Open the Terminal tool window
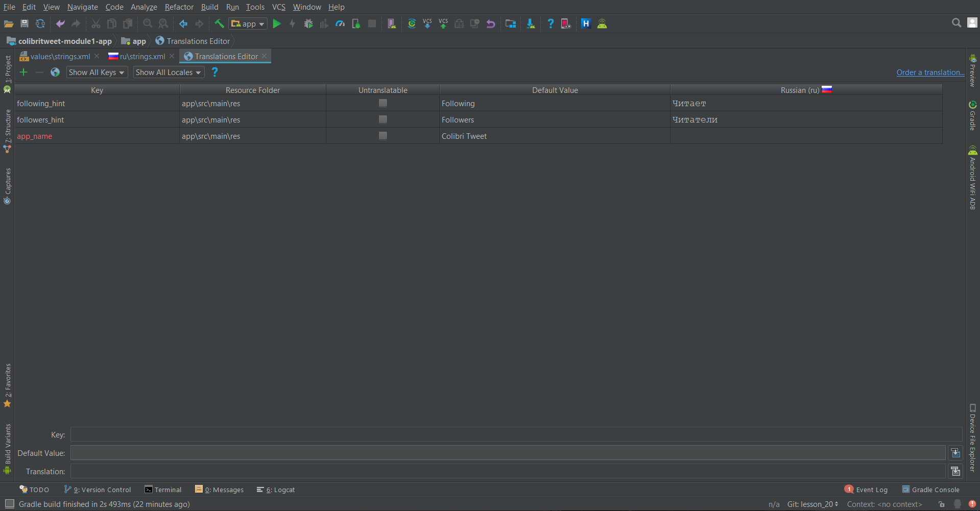 pos(163,490)
